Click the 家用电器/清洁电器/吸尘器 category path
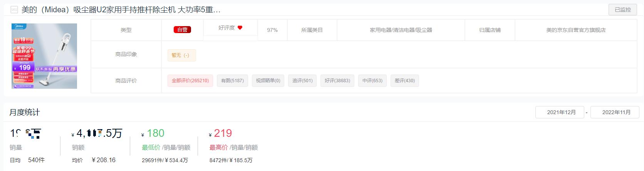Screen dimensions: 644x171 (x=401, y=30)
